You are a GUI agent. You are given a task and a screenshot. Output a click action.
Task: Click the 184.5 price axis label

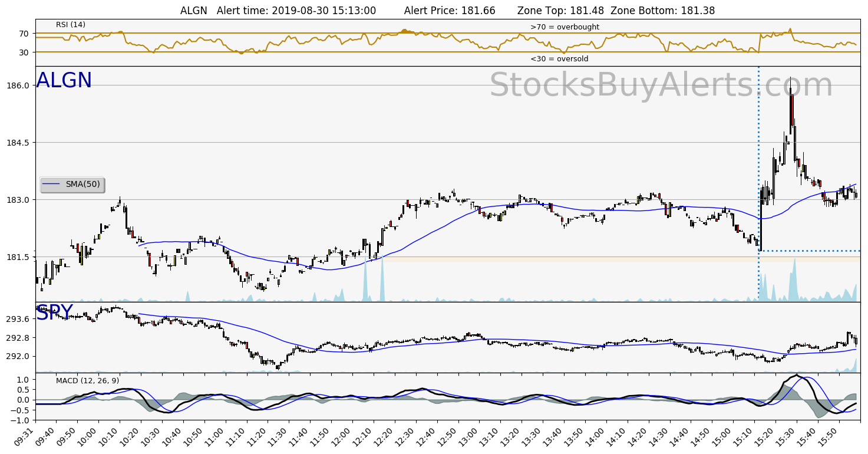click(18, 143)
